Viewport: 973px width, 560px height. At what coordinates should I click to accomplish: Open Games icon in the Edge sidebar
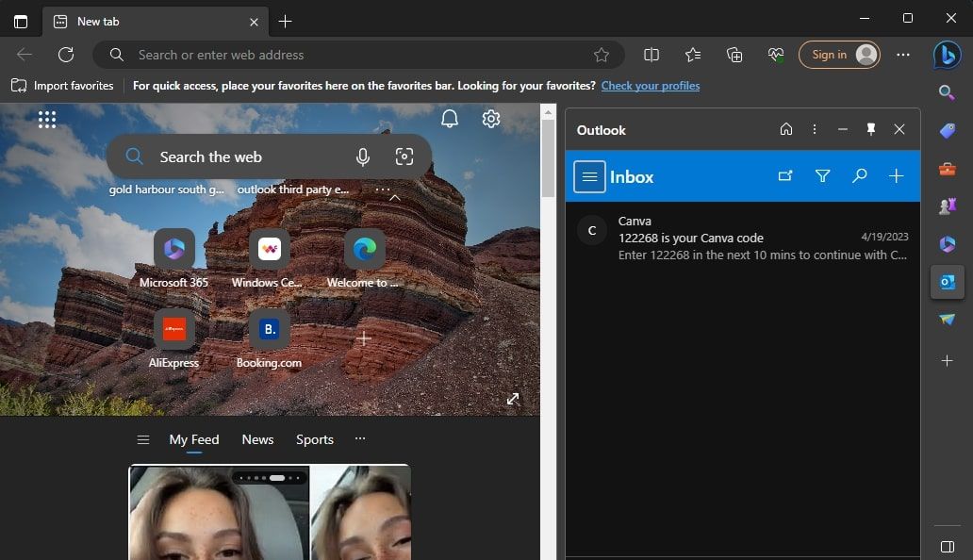947,205
